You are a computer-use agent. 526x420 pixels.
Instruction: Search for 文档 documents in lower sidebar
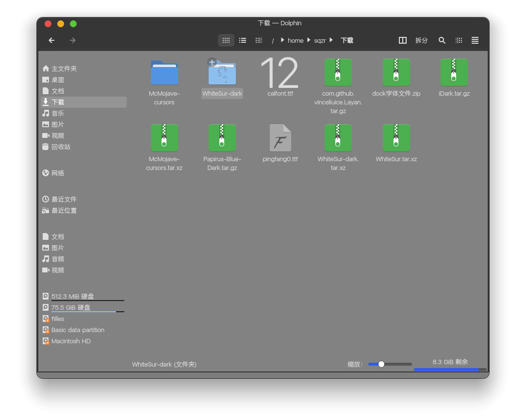pos(83,236)
